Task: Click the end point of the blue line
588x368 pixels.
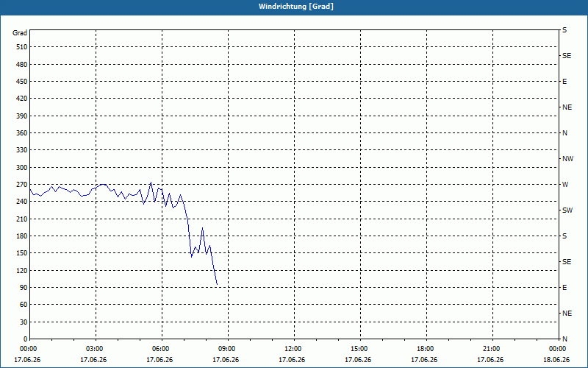Action: [217, 285]
